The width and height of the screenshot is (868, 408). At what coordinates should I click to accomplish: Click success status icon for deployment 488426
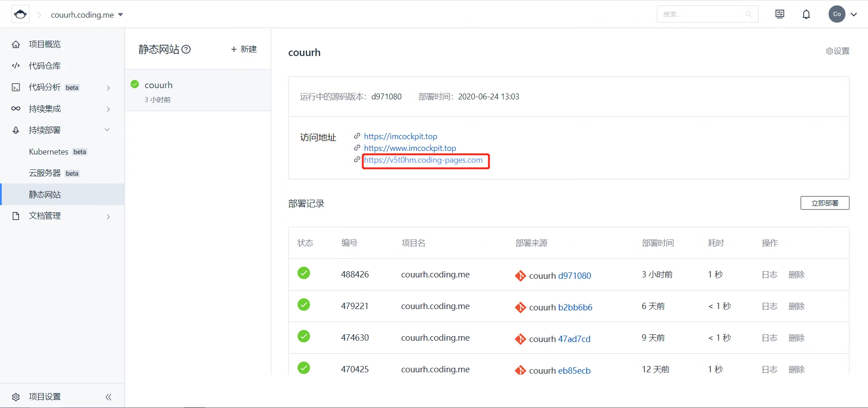point(304,273)
